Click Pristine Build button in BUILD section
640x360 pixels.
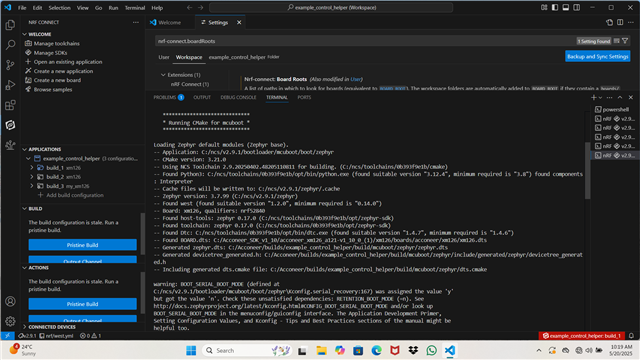(x=82, y=245)
